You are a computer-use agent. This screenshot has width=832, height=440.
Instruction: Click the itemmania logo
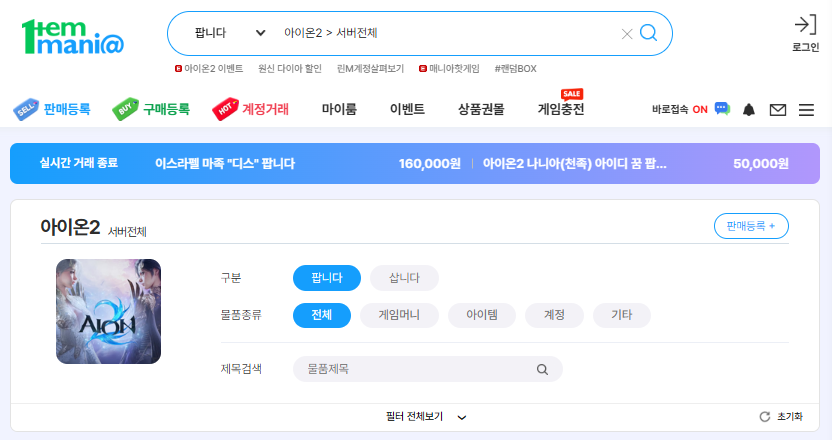tap(73, 37)
